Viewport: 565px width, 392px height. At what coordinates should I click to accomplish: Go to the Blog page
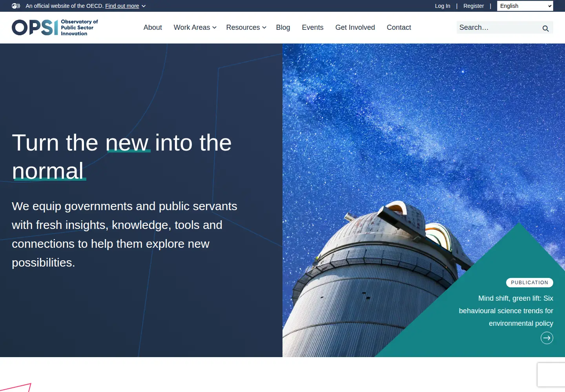(283, 27)
